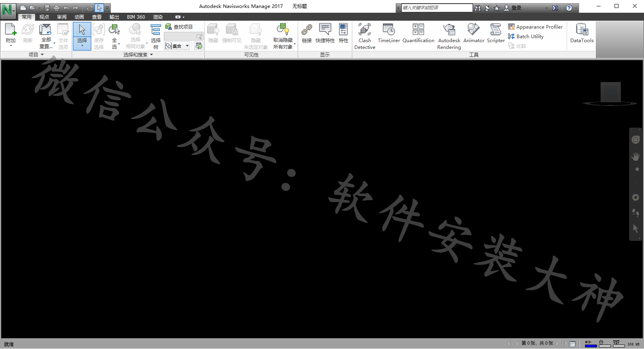Open Clash Detective tool
This screenshot has height=349, width=644.
tap(365, 36)
